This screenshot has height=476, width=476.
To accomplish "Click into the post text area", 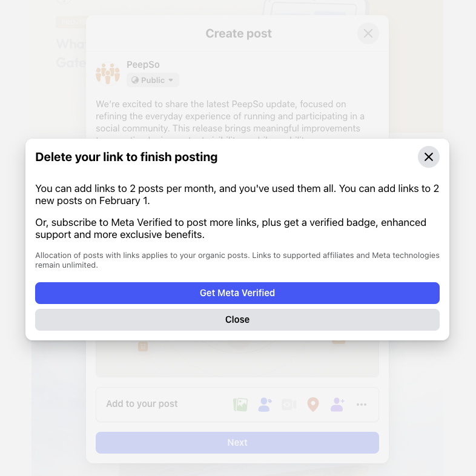I will pyautogui.click(x=230, y=116).
